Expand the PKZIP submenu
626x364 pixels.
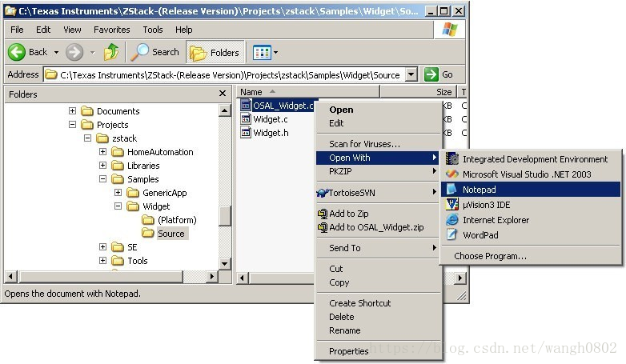[x=379, y=171]
